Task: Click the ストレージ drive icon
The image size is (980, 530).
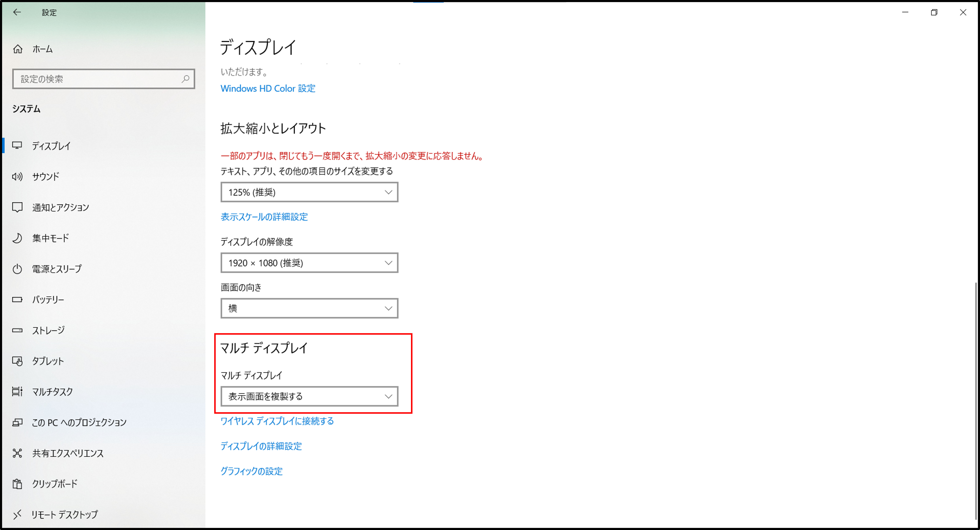Action: [17, 330]
